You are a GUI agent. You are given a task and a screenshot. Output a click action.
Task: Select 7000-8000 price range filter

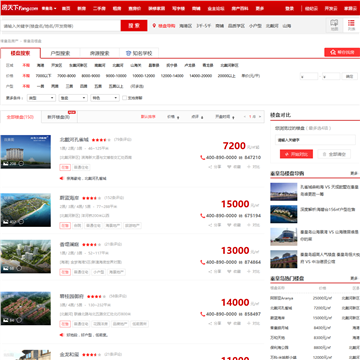click(x=66, y=76)
